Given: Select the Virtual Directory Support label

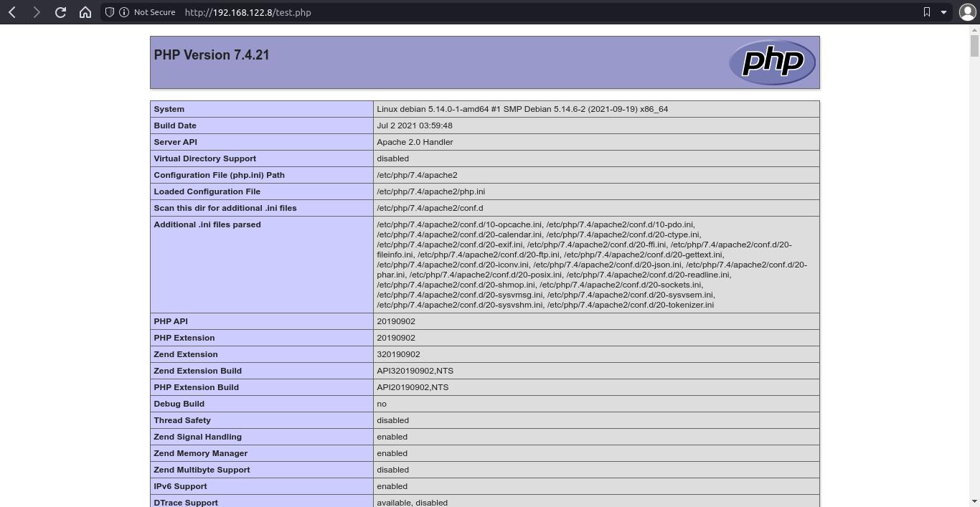Looking at the screenshot, I should pyautogui.click(x=205, y=158).
